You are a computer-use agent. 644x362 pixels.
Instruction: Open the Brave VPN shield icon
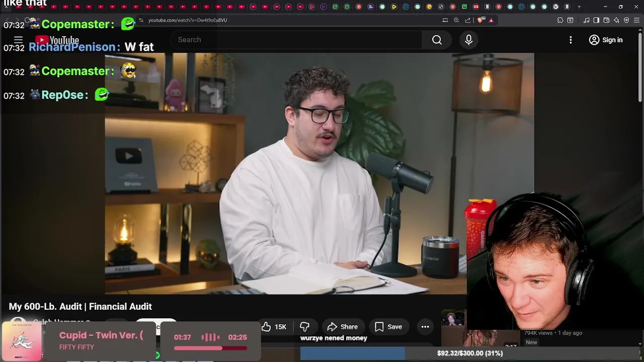(x=626, y=20)
